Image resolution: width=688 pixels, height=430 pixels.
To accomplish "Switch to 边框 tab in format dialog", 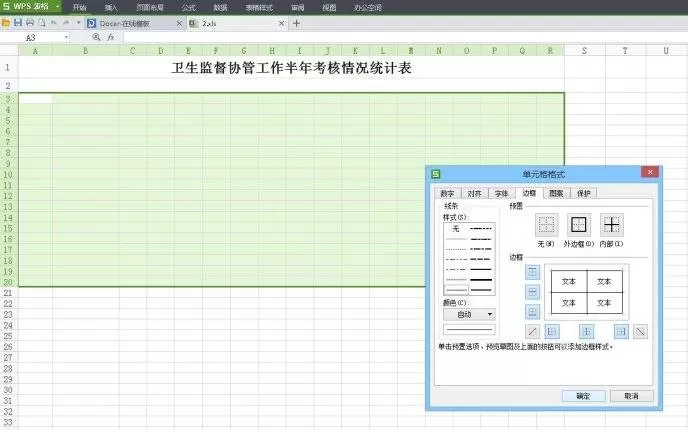I will pos(529,193).
